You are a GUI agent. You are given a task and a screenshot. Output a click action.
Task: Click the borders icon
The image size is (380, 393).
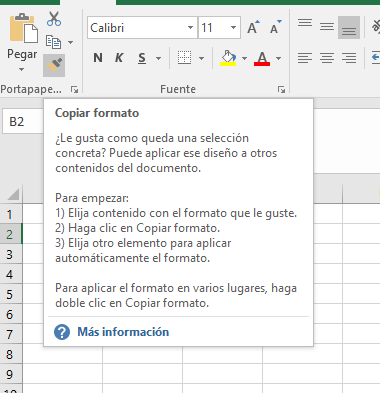(184, 58)
